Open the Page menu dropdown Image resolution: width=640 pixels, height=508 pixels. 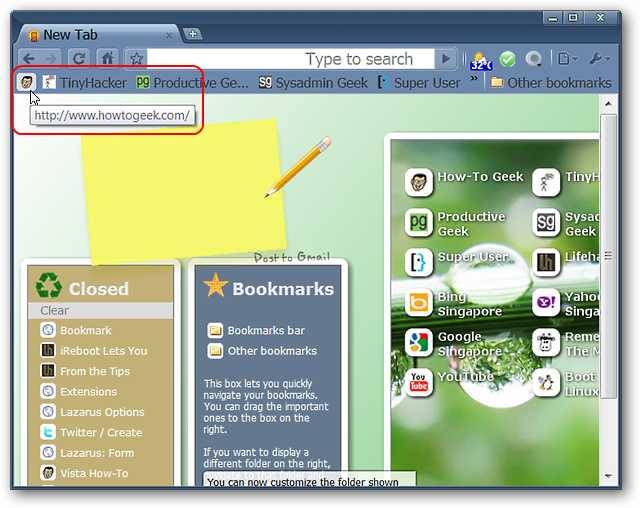[x=567, y=59]
